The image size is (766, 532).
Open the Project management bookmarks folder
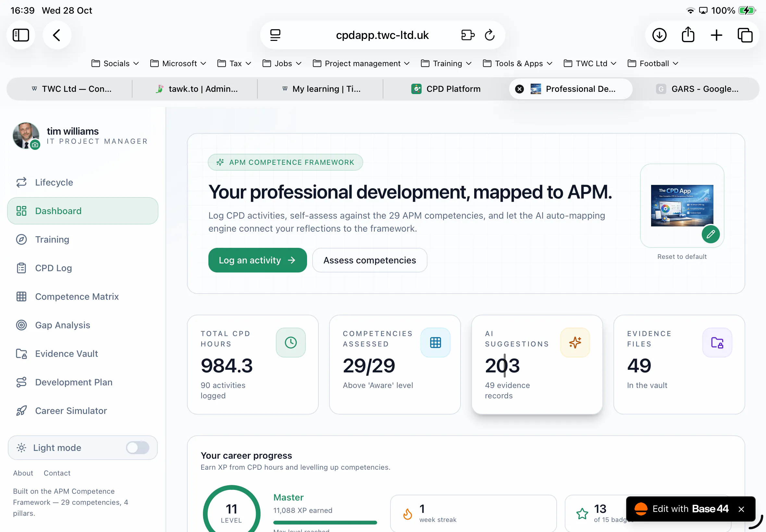tap(361, 63)
